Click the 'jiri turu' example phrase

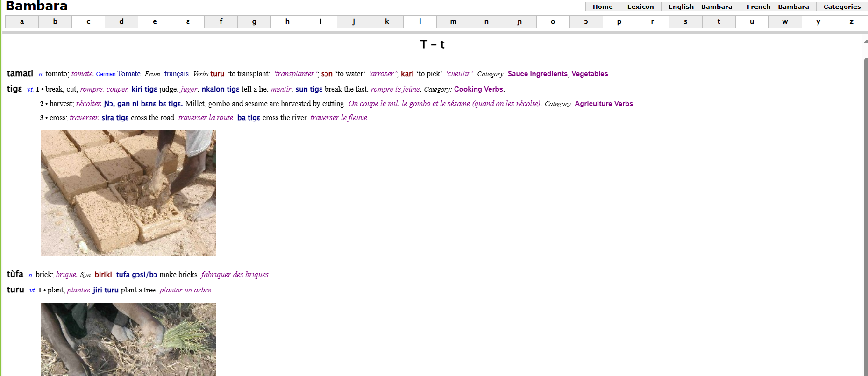(x=106, y=290)
